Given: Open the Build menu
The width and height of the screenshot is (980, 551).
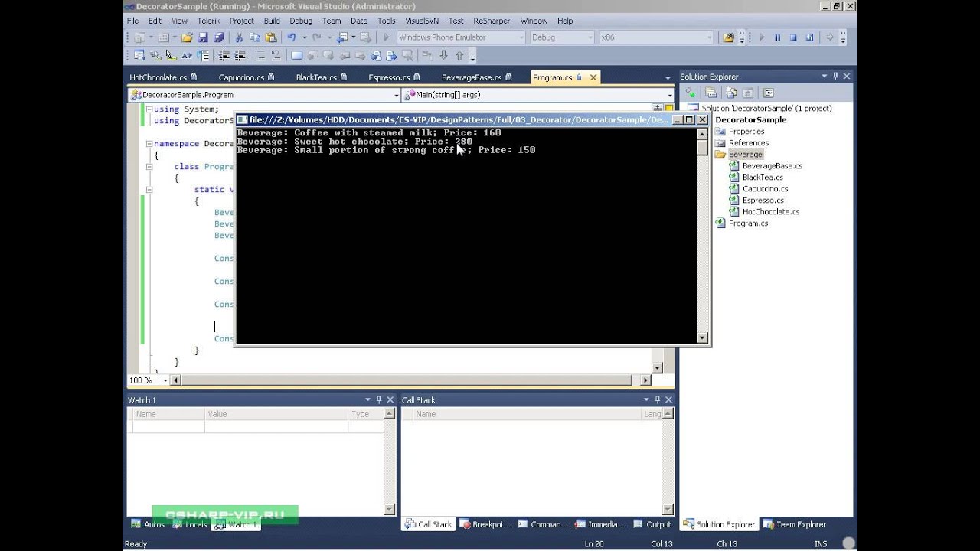Looking at the screenshot, I should 272,21.
